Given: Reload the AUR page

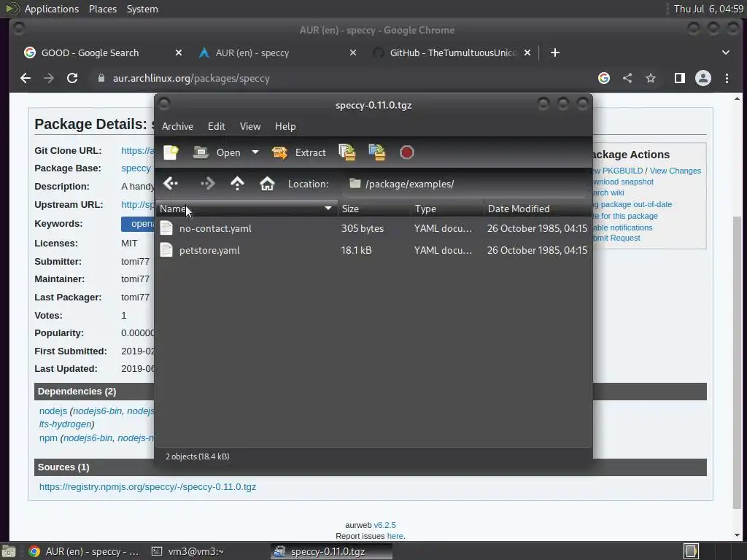Looking at the screenshot, I should 72,78.
